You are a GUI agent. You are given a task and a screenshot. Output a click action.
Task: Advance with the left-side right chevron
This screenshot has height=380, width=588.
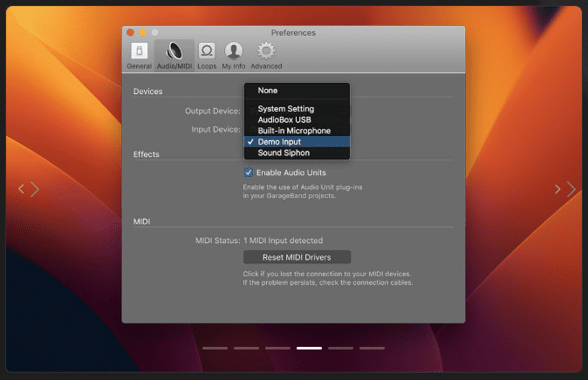tap(35, 189)
